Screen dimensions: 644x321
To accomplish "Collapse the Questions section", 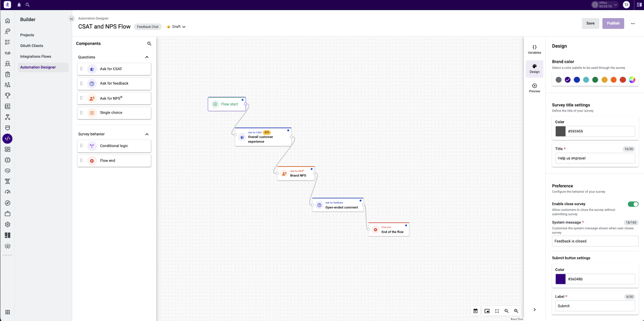I will coord(147,57).
